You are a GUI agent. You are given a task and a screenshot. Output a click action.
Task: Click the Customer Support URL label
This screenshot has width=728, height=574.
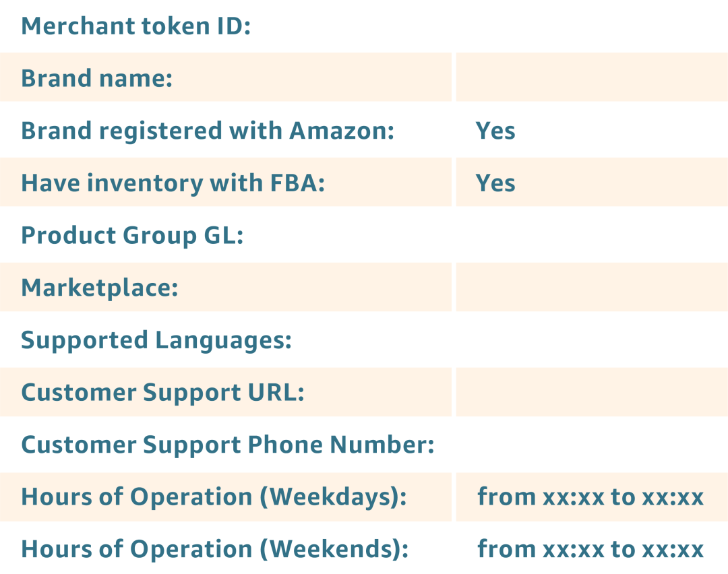tap(162, 393)
